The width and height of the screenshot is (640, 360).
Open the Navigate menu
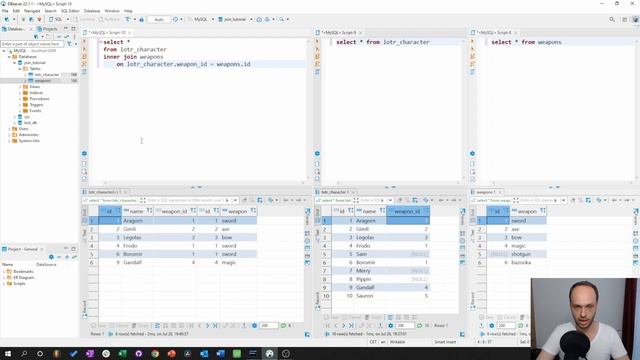32,11
